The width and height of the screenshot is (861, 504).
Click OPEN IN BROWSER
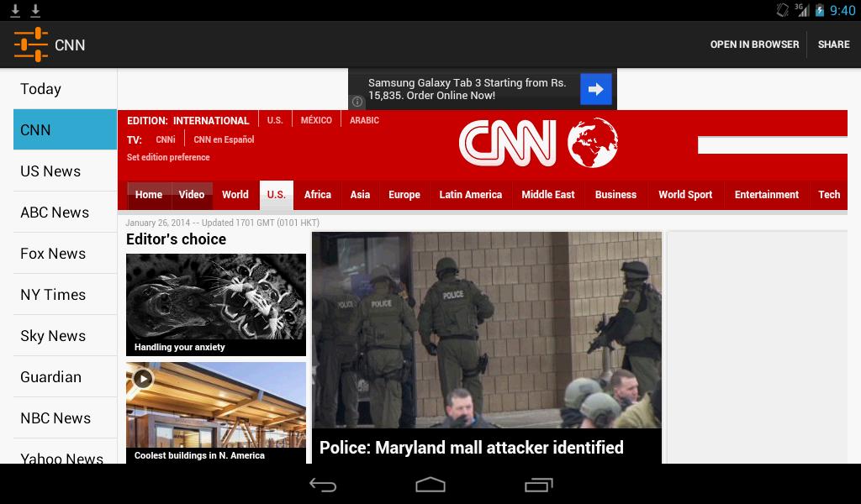(x=754, y=44)
